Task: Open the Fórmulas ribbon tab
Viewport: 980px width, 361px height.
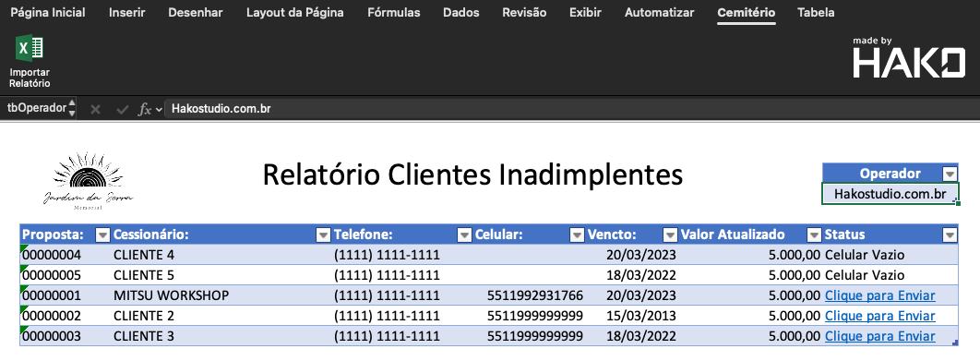Action: [x=394, y=13]
